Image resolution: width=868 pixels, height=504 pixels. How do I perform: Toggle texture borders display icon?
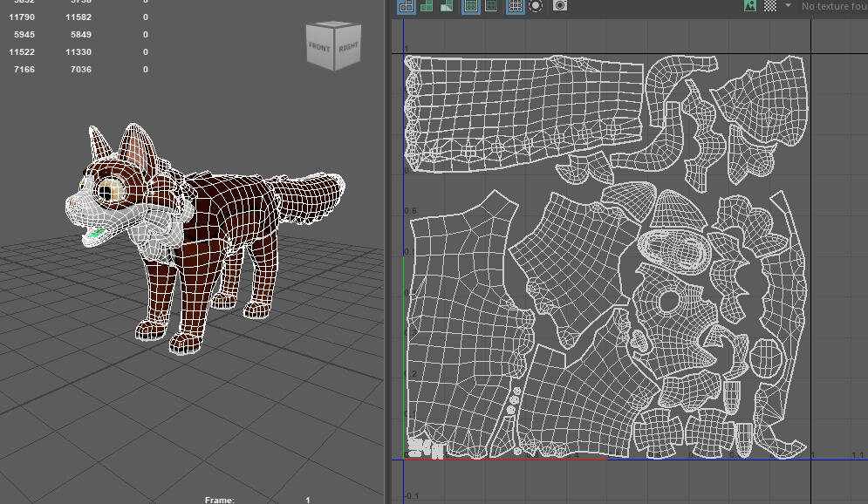click(x=470, y=6)
